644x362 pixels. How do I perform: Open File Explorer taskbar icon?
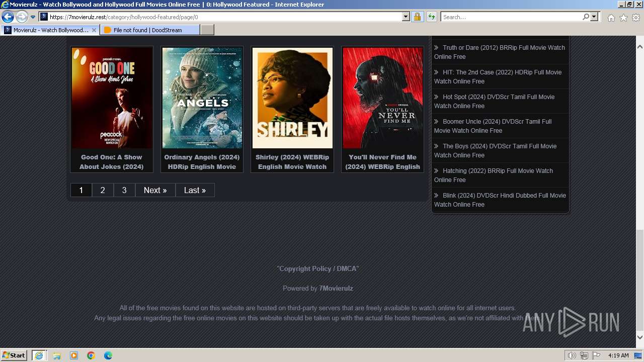(57, 355)
